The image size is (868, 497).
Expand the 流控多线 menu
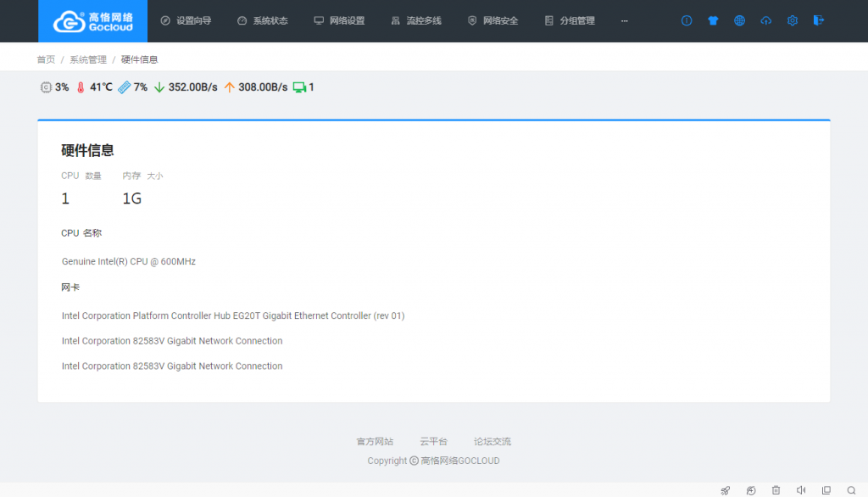pos(416,20)
